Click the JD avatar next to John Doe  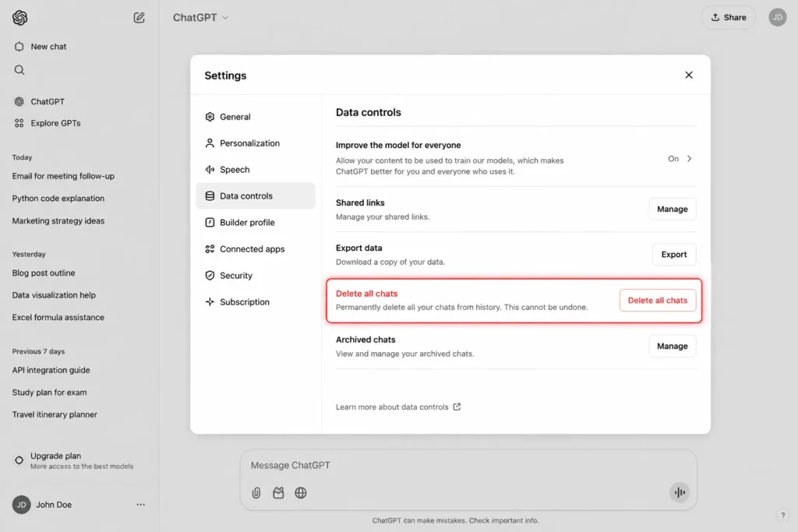[x=21, y=505]
